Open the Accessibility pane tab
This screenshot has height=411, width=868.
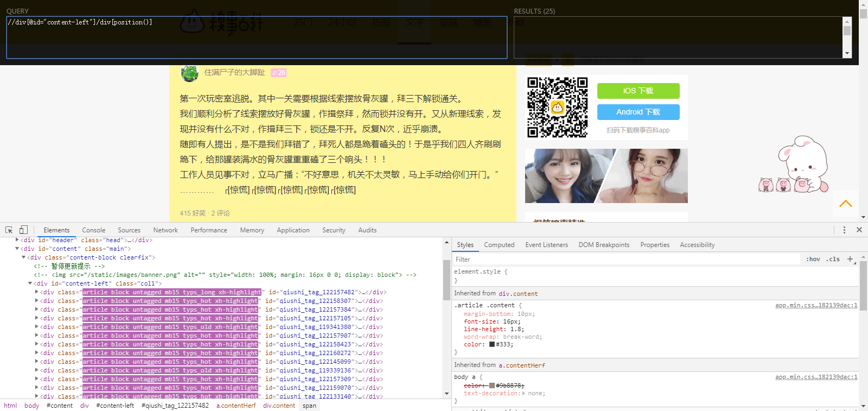coord(697,245)
